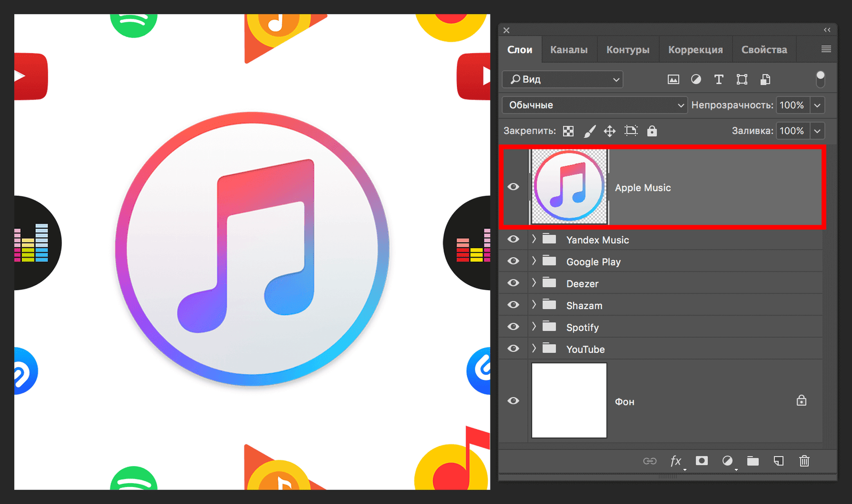Viewport: 852px width, 504px height.
Task: Open the Коррекция tab
Action: pyautogui.click(x=695, y=49)
